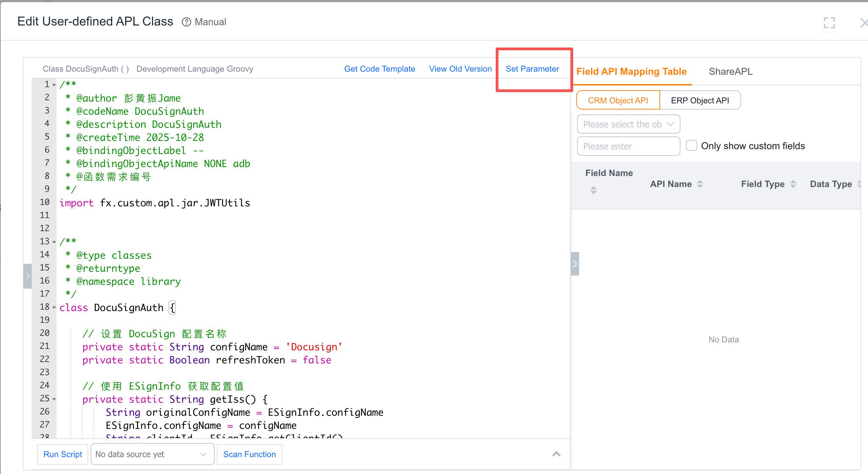868x474 pixels.
Task: Focus the 'Please enter' search field
Action: (x=628, y=146)
